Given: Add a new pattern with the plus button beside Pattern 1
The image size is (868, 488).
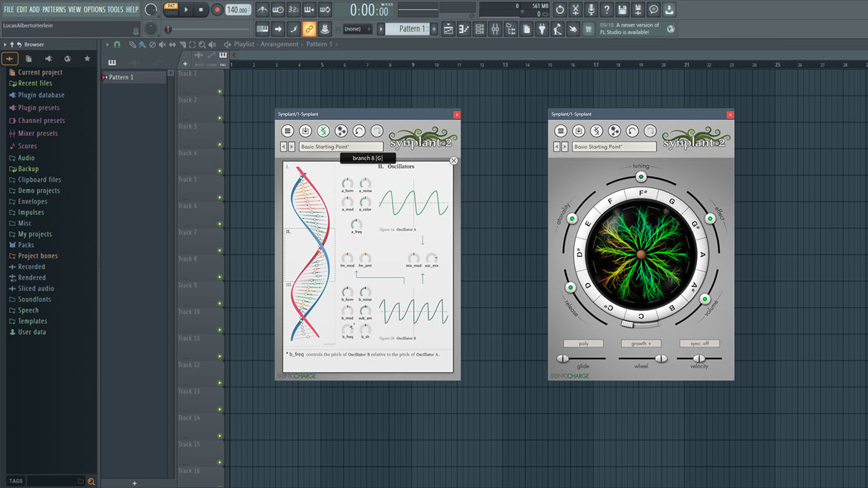Looking at the screenshot, I should pyautogui.click(x=434, y=29).
